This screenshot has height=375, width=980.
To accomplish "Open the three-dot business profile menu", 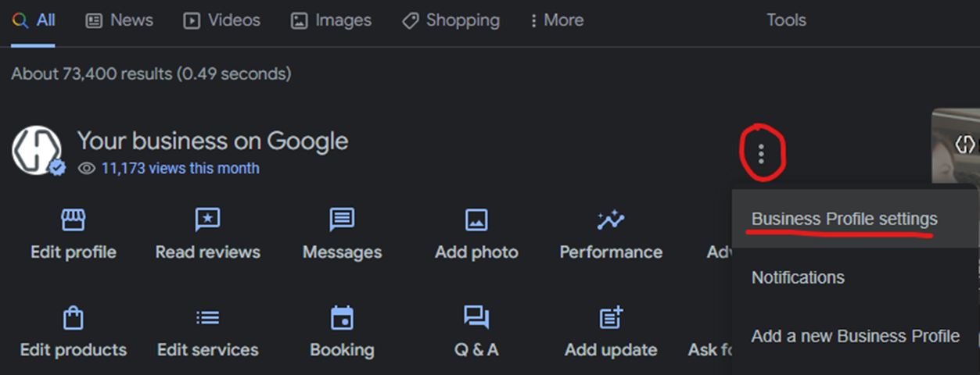I will coord(761,154).
